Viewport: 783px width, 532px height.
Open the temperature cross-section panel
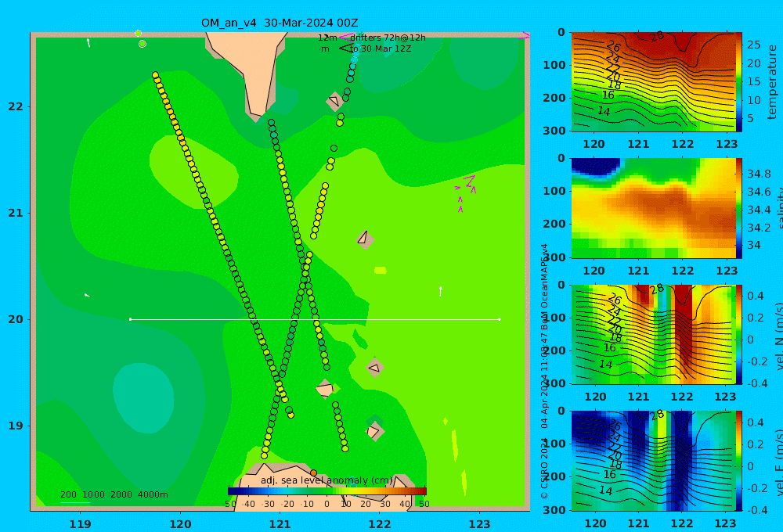point(654,82)
